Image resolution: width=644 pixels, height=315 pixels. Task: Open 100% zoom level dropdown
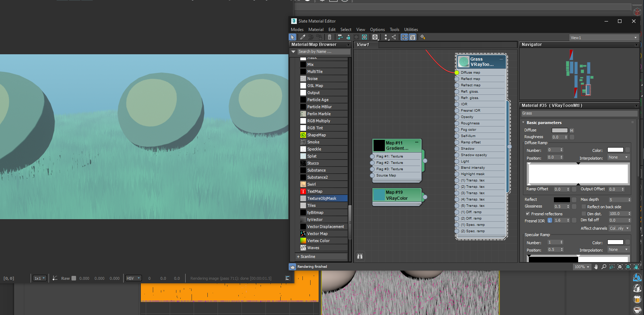(x=582, y=267)
